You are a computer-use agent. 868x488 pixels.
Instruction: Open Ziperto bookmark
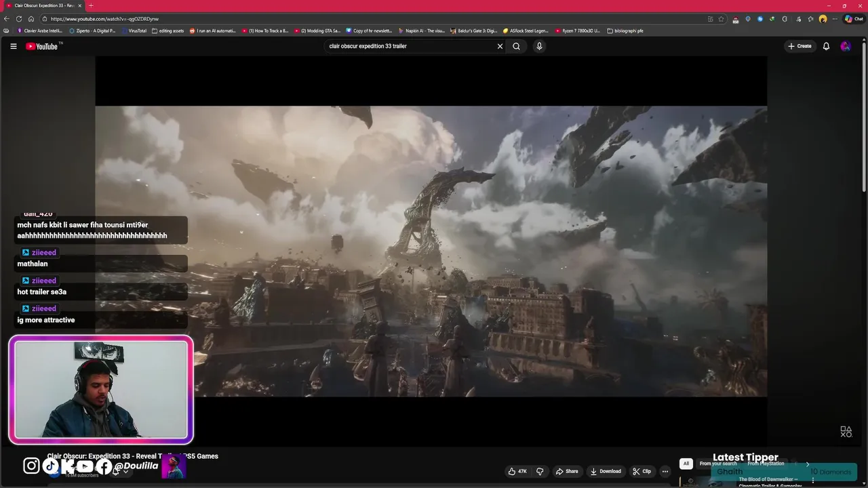93,30
